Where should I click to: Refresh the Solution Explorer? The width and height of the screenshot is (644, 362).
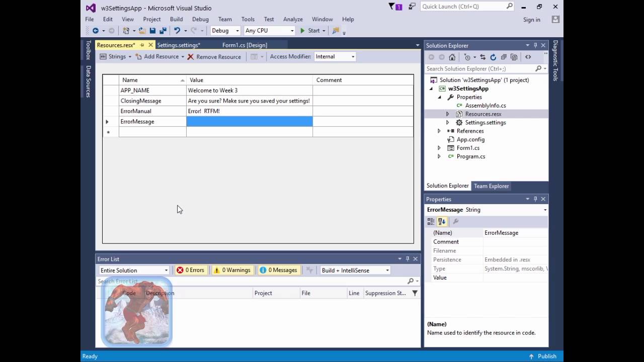click(493, 57)
